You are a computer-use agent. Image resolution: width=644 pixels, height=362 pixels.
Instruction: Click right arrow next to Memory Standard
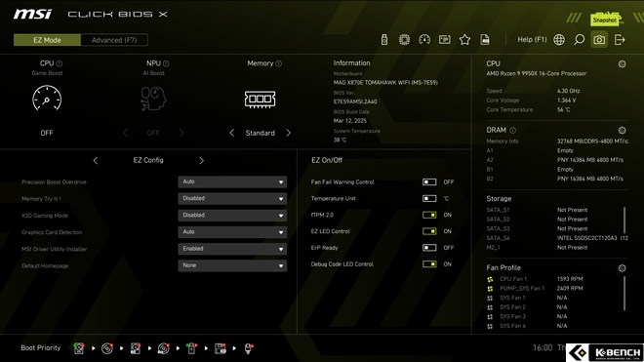pyautogui.click(x=288, y=133)
